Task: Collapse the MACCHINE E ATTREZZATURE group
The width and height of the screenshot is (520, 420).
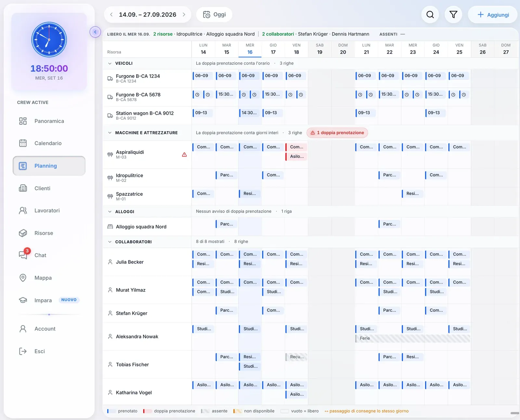Action: pyautogui.click(x=110, y=133)
